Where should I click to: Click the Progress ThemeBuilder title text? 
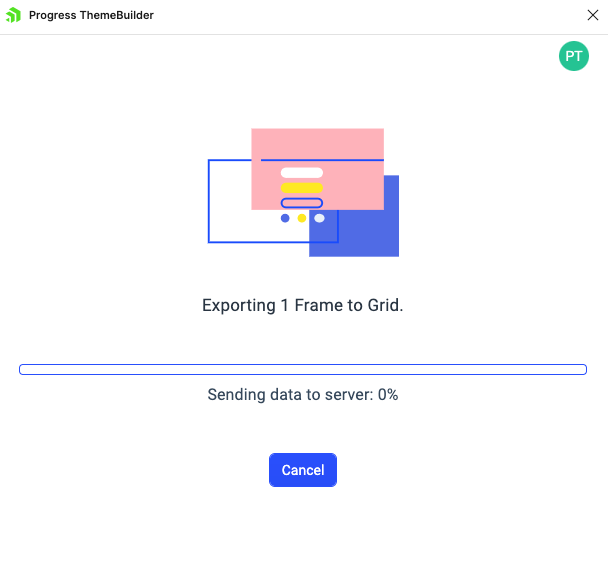coord(91,15)
